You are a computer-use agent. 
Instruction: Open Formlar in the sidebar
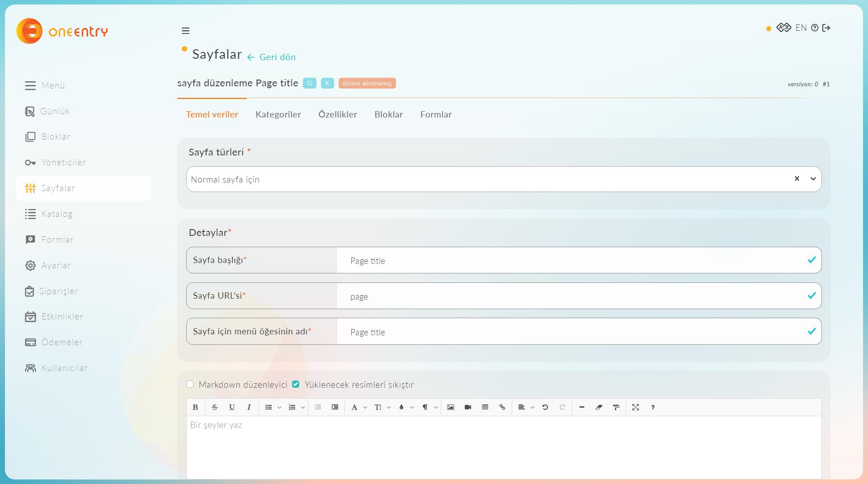click(x=84, y=240)
